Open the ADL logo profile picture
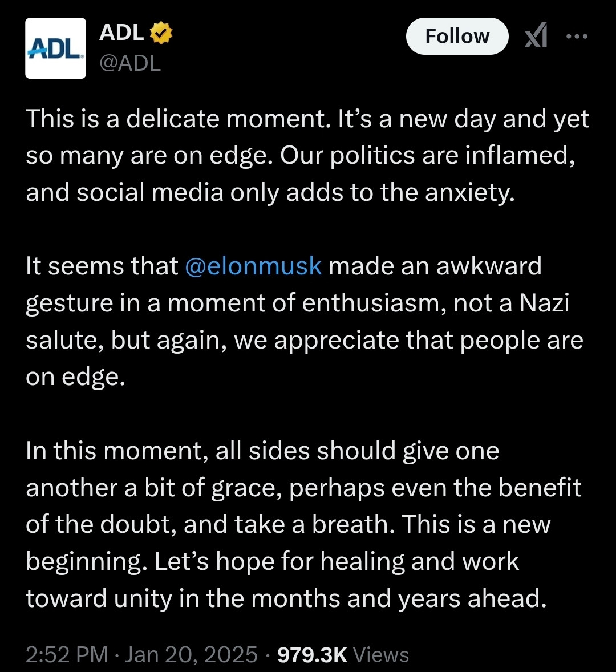Image resolution: width=616 pixels, height=672 pixels. [x=56, y=48]
